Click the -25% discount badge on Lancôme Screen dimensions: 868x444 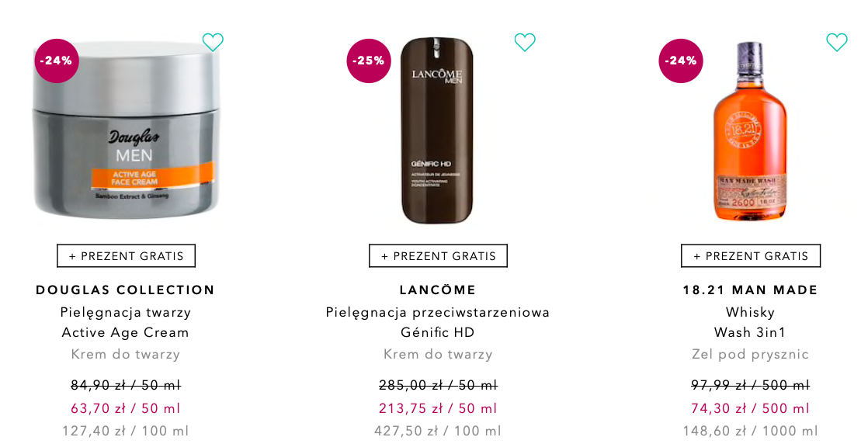point(369,61)
